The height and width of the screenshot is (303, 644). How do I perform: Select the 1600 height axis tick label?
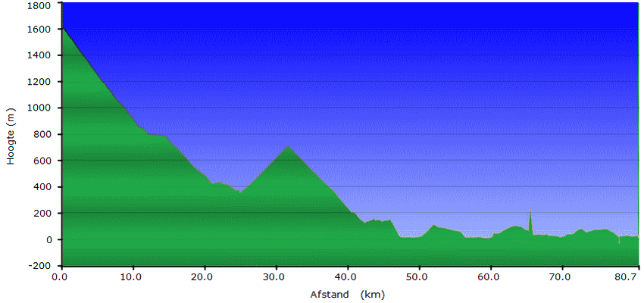tap(41, 30)
